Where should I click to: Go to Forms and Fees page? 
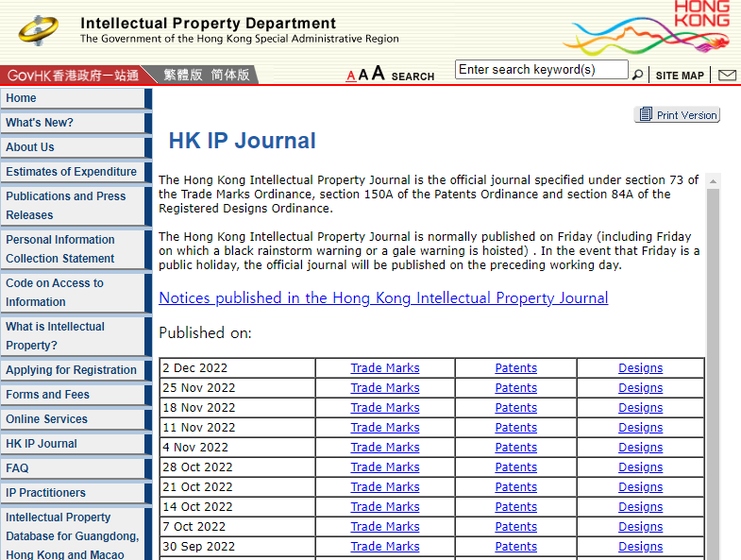pos(48,395)
